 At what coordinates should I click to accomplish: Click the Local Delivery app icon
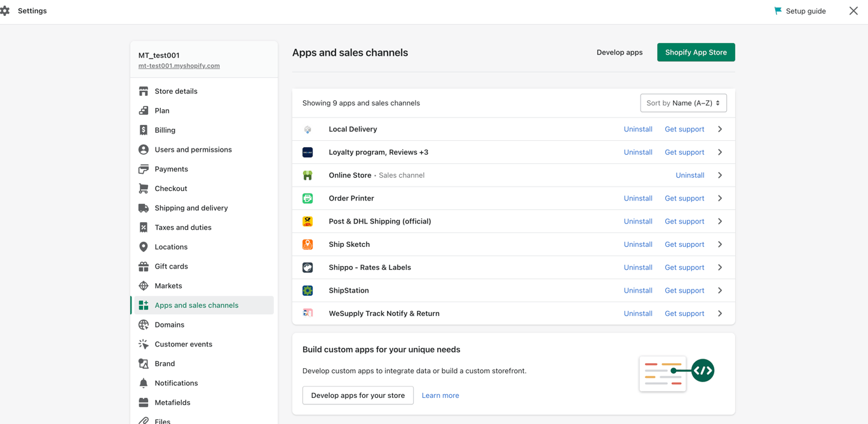[x=308, y=129]
